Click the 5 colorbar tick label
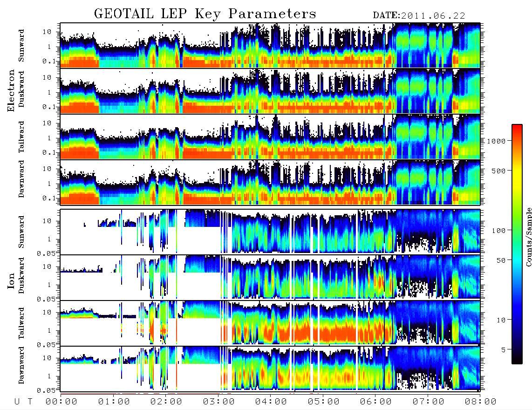The image size is (532, 410). (x=504, y=350)
